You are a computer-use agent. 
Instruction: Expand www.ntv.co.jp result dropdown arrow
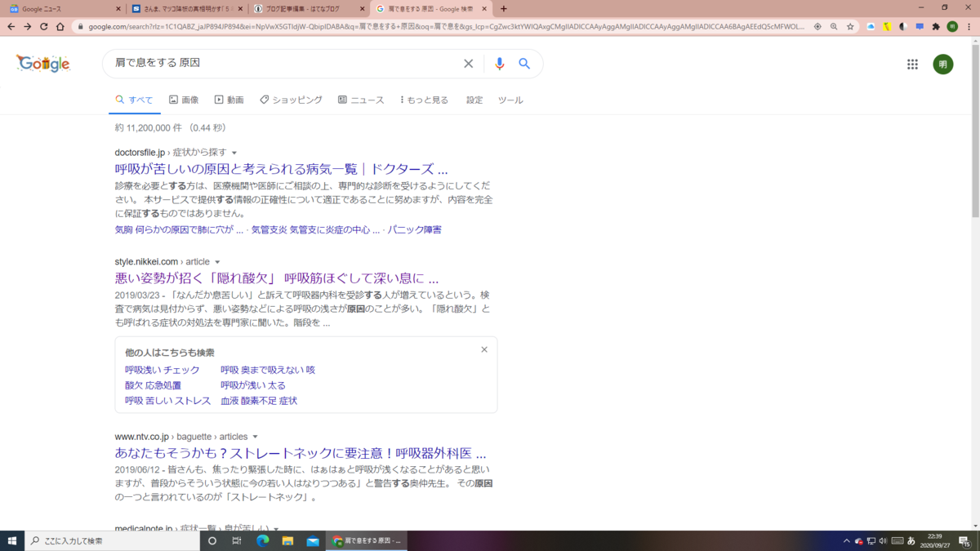(x=255, y=437)
